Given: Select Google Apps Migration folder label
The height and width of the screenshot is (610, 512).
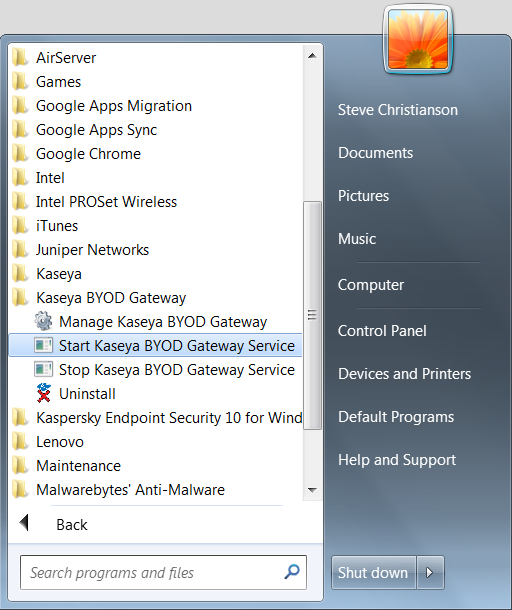Looking at the screenshot, I should [114, 106].
